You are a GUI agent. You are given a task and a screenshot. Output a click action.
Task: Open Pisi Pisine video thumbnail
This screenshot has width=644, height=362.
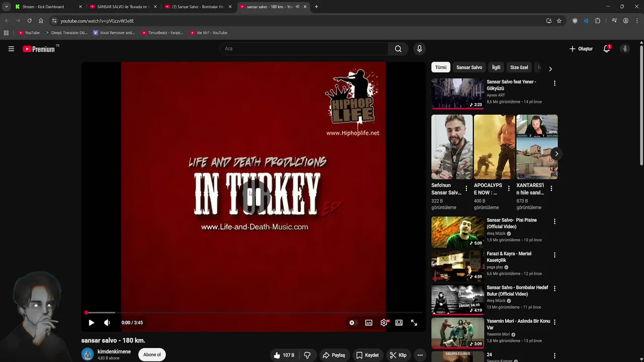click(458, 232)
